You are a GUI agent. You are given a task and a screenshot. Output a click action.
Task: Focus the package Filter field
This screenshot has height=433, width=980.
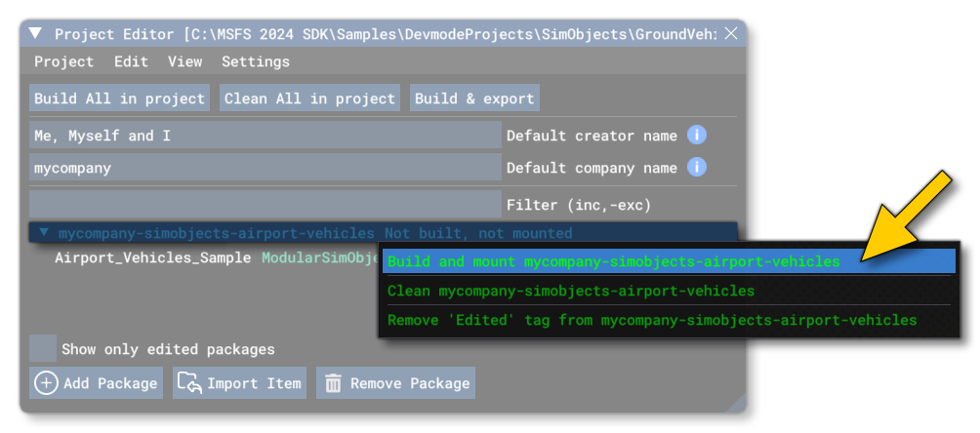265,205
